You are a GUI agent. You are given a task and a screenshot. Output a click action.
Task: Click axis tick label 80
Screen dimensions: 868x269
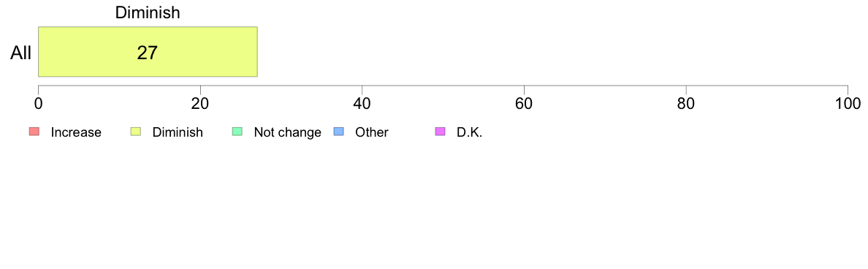point(686,103)
